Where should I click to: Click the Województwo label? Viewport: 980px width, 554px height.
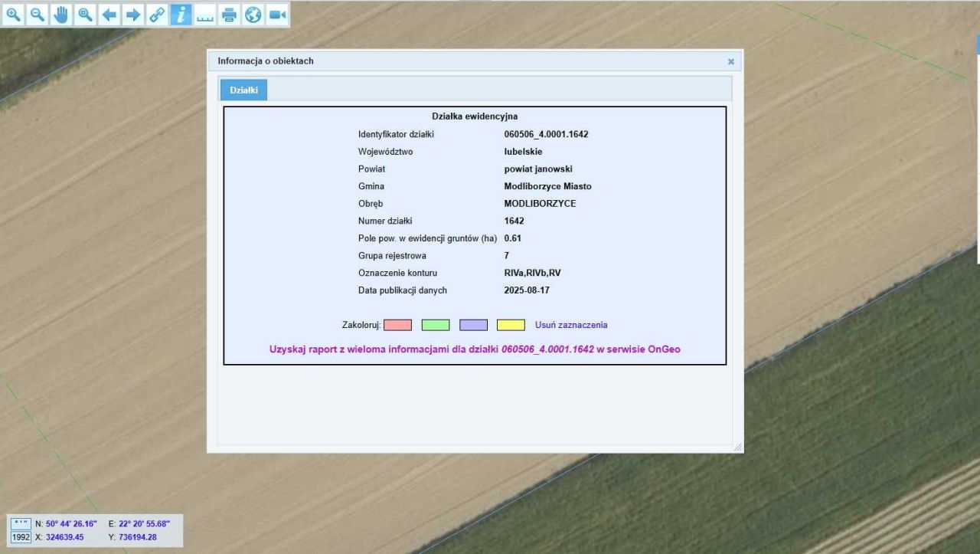click(385, 152)
